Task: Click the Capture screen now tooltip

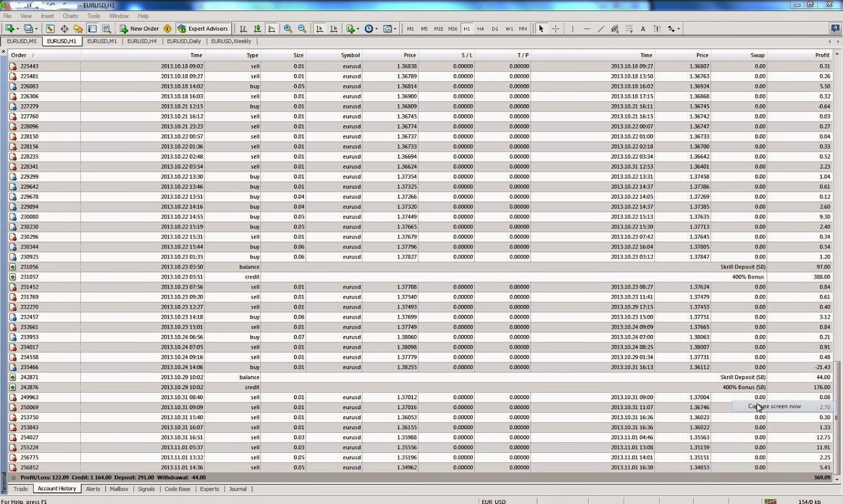Action: (x=783, y=407)
